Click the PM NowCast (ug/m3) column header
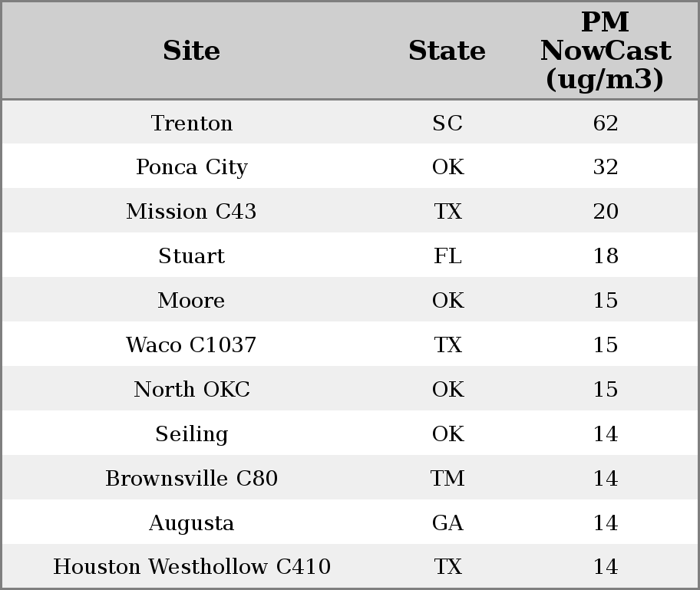 [x=605, y=51]
